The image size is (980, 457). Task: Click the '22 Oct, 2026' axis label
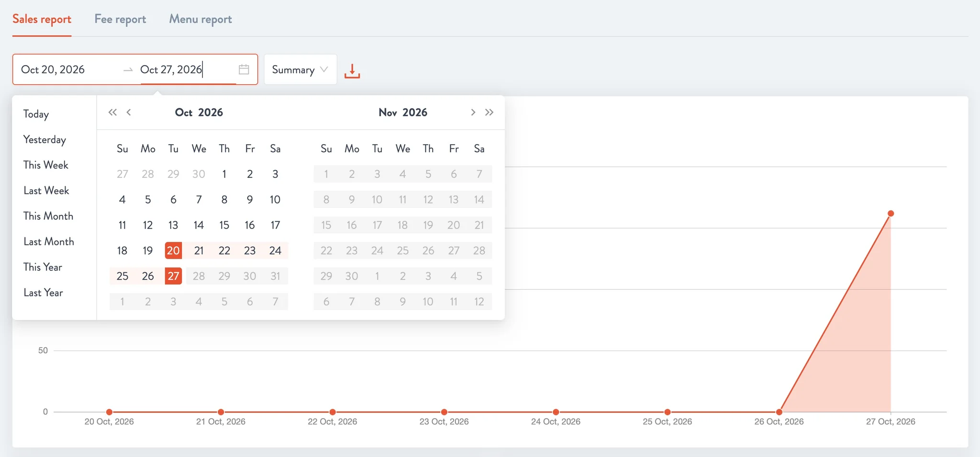(333, 422)
